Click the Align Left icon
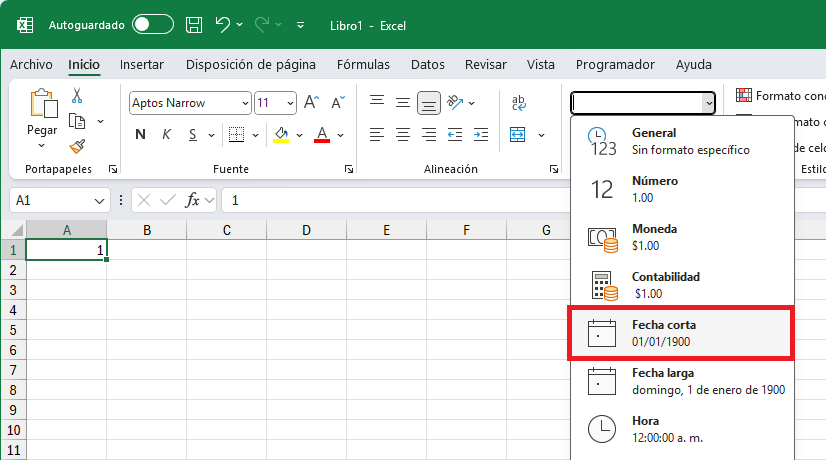 377,134
